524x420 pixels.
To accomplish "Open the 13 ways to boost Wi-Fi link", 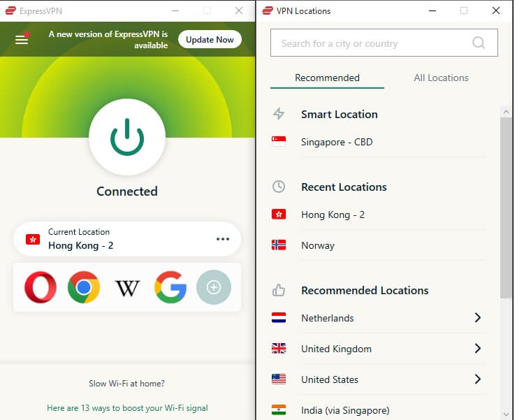I will (x=127, y=408).
